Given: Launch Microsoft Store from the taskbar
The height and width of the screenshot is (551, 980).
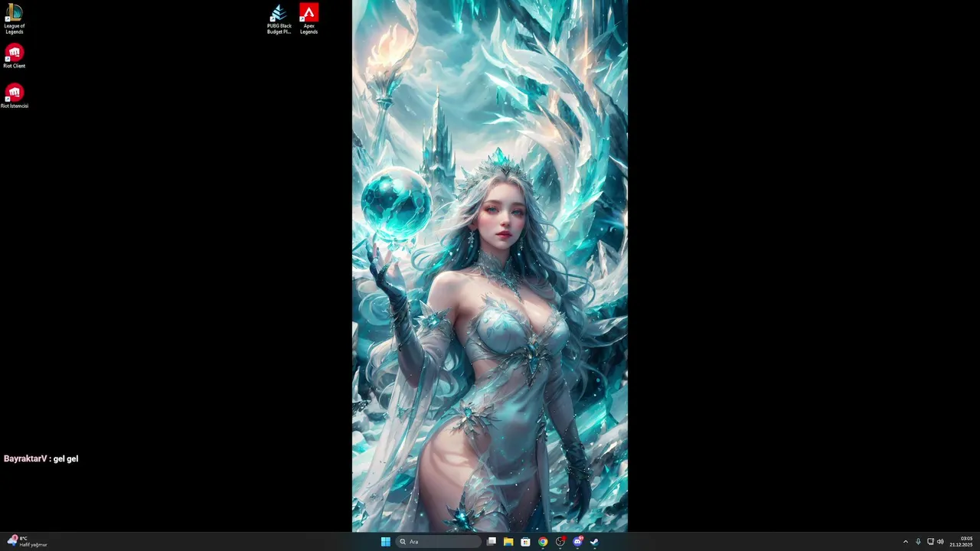Looking at the screenshot, I should click(x=525, y=542).
